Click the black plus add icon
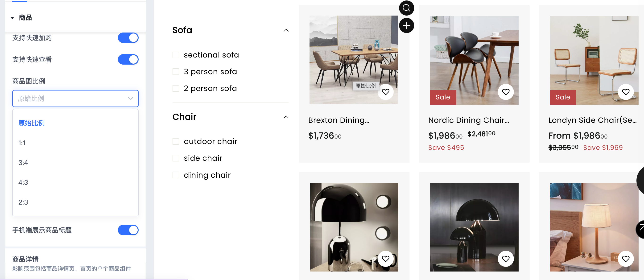The width and height of the screenshot is (644, 280). 406,25
